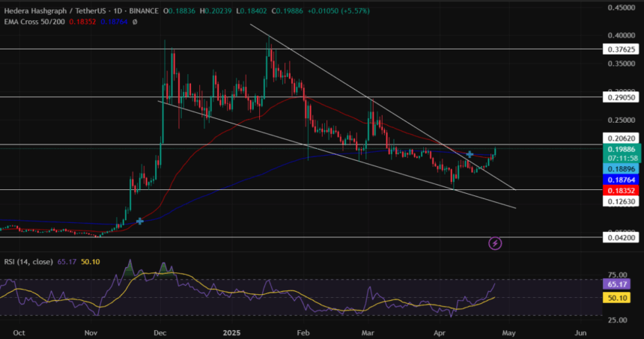Click the close price C0.19886 in header
644x339 pixels.
point(287,11)
